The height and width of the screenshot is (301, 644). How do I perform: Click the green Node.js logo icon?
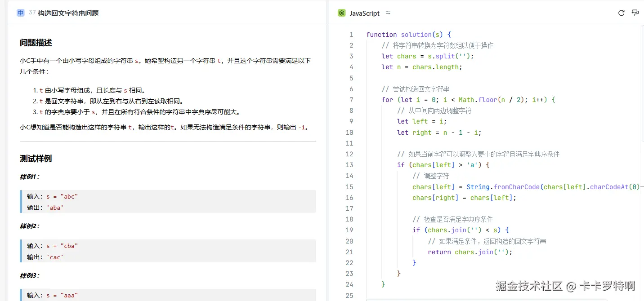(342, 13)
